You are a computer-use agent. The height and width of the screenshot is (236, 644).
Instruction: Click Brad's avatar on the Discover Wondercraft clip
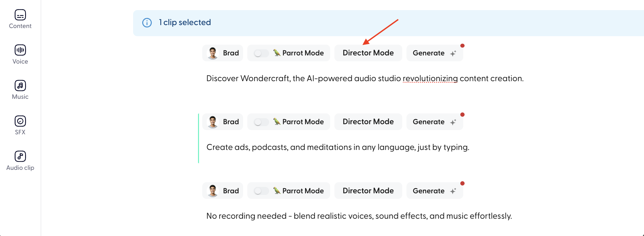tap(213, 53)
